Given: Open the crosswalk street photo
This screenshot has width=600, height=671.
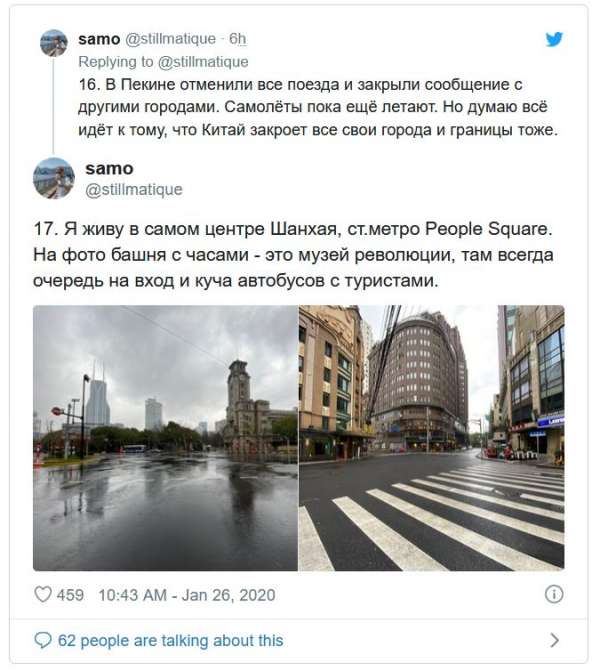Looking at the screenshot, I should 431,438.
